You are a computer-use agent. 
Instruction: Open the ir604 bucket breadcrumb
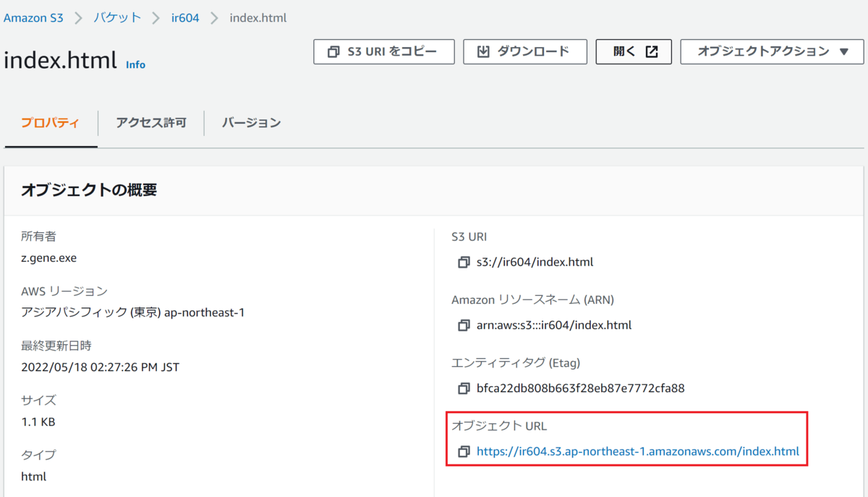[x=185, y=17]
